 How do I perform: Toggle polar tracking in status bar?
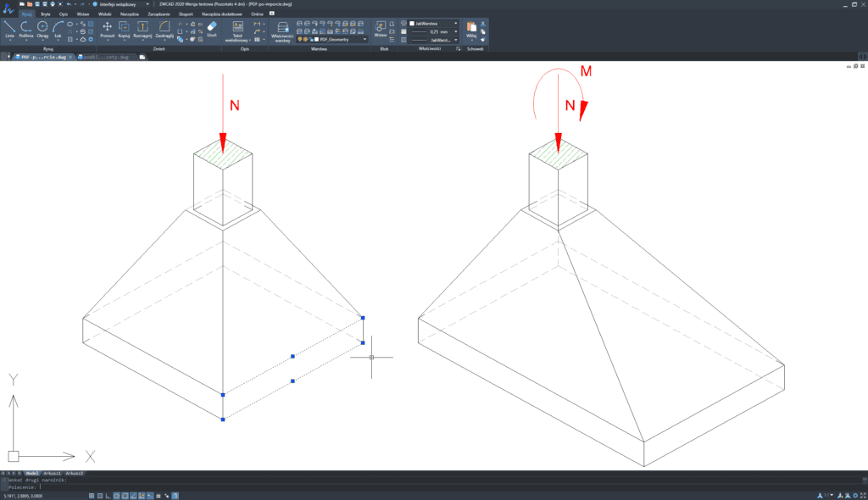tap(116, 496)
